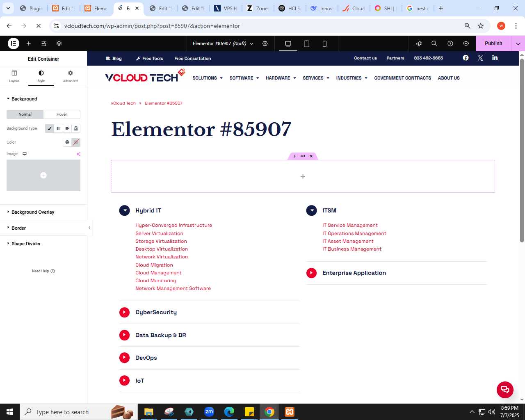Open the Elementor #85907 document dropdown
Image resolution: width=525 pixels, height=420 pixels.
coord(223,43)
